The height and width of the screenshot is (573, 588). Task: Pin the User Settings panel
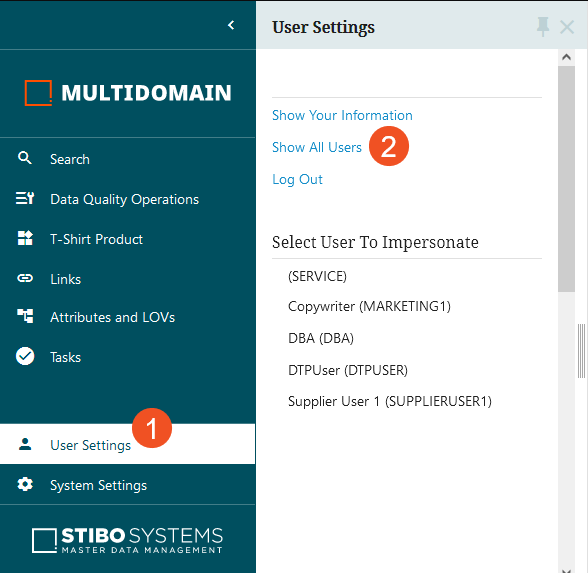pyautogui.click(x=543, y=27)
